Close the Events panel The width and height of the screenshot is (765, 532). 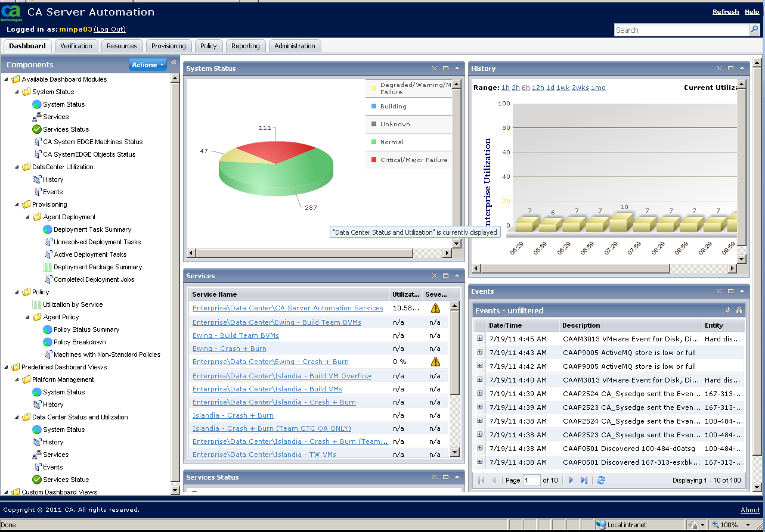720,291
